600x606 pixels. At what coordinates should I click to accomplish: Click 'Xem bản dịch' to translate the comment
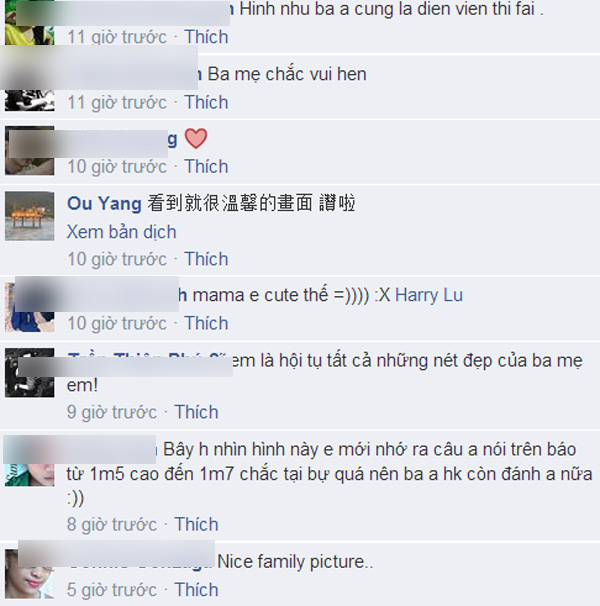pyautogui.click(x=121, y=232)
